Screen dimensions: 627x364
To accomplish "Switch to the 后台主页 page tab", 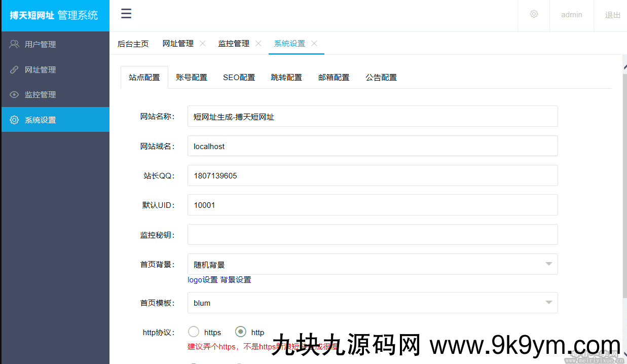I will click(133, 44).
